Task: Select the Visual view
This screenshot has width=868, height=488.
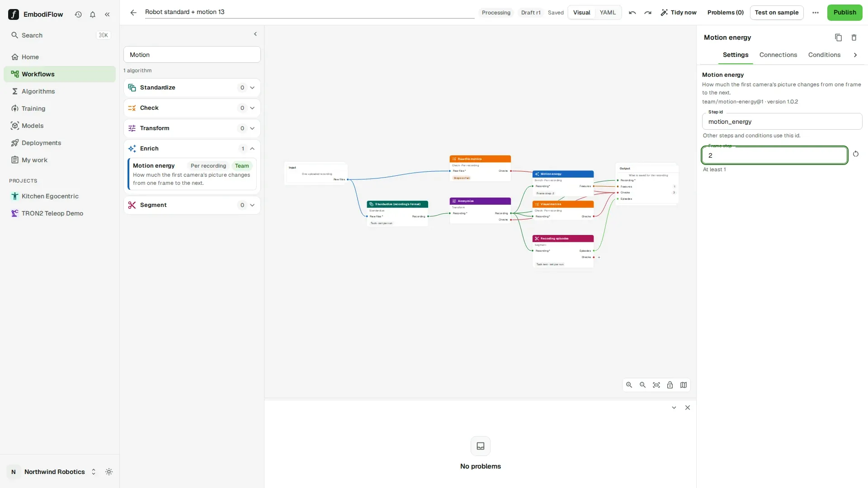Action: click(x=581, y=13)
